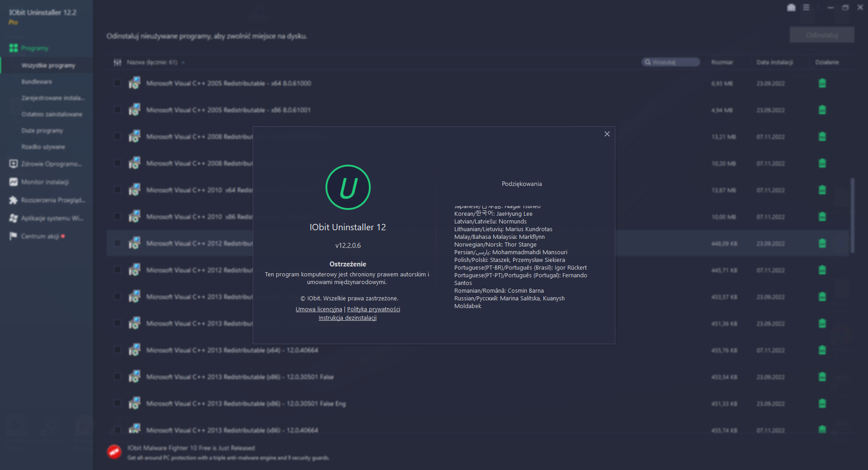Tick checkbox for the 453,54 KB Visual C++ 2013

[x=118, y=377]
